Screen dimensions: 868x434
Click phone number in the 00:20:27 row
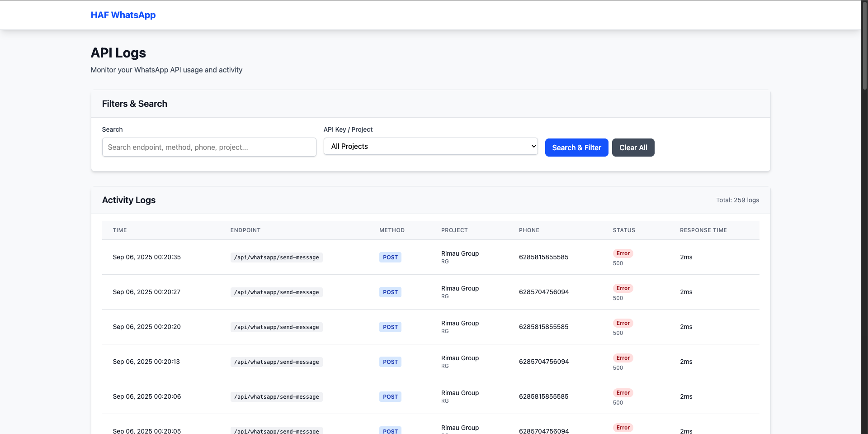543,292
